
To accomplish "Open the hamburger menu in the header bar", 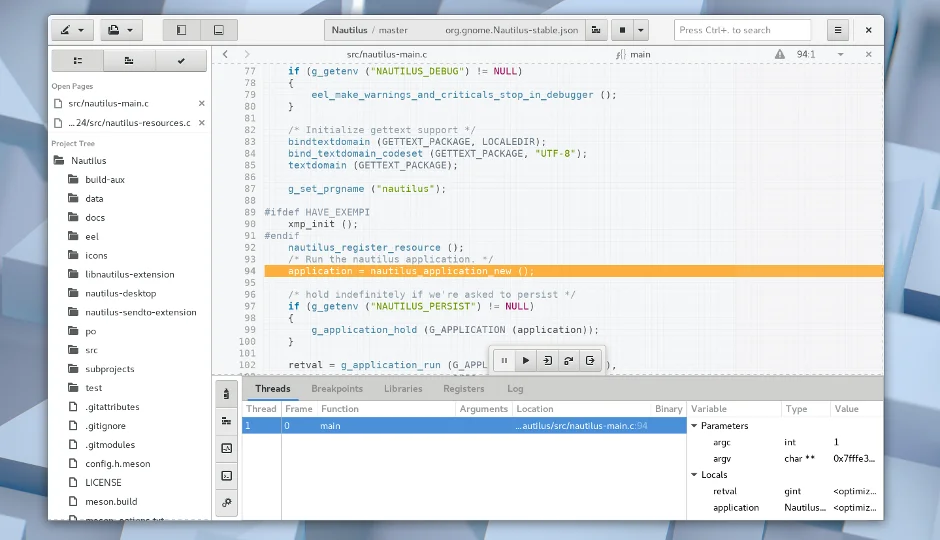I will [838, 30].
